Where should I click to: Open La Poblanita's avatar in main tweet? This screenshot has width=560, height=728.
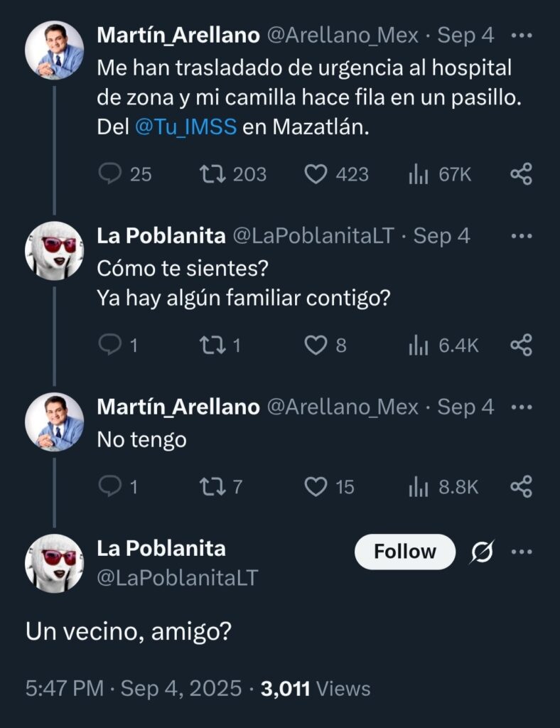(x=55, y=564)
